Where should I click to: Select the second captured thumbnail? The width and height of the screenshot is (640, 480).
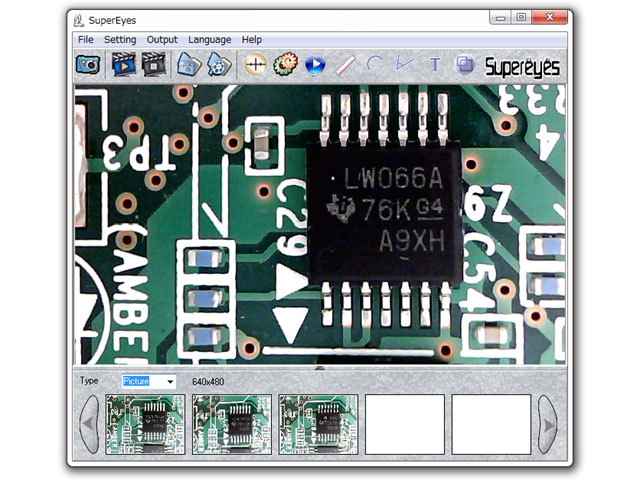(231, 424)
